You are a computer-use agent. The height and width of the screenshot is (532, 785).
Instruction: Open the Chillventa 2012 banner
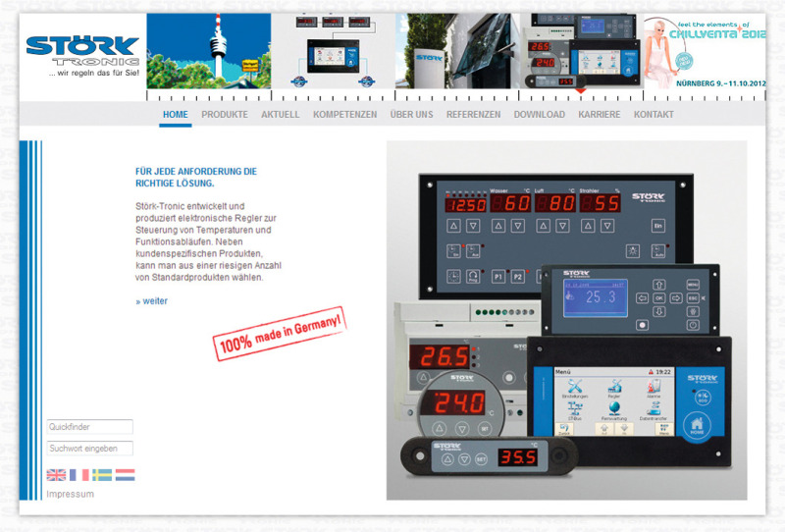pyautogui.click(x=705, y=51)
